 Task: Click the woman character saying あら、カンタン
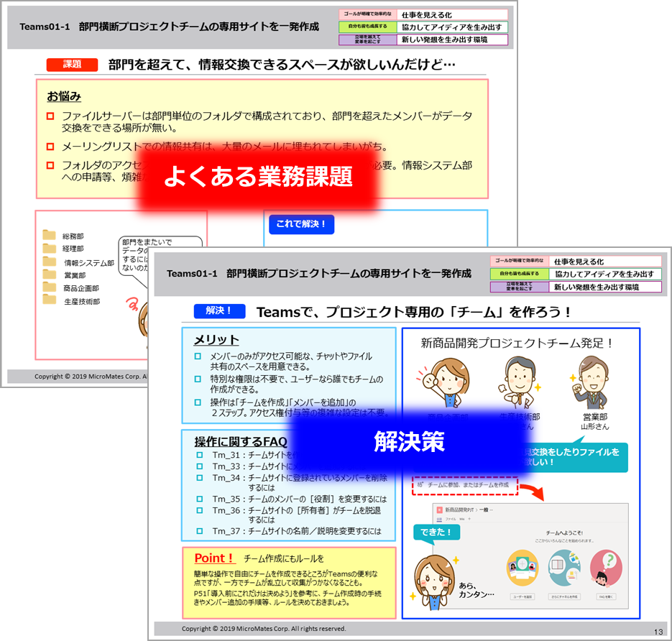click(433, 582)
